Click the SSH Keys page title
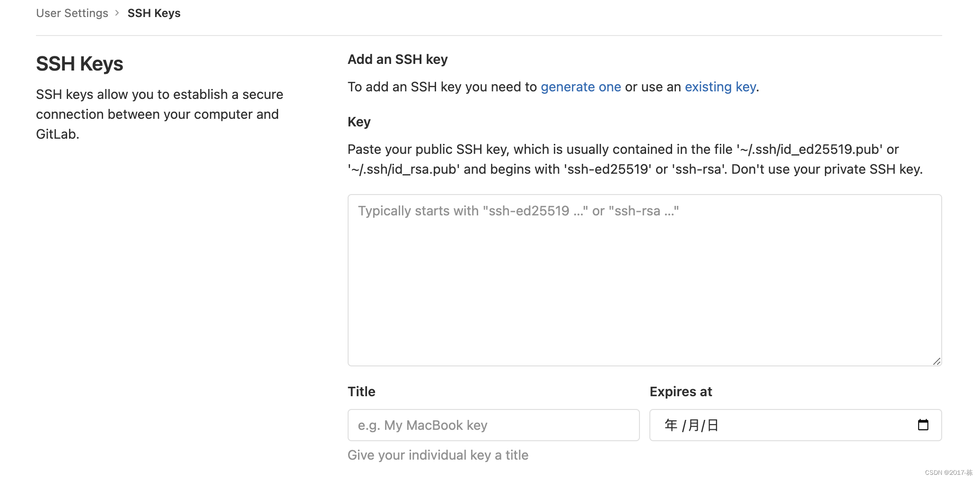Image resolution: width=980 pixels, height=480 pixels. 79,63
